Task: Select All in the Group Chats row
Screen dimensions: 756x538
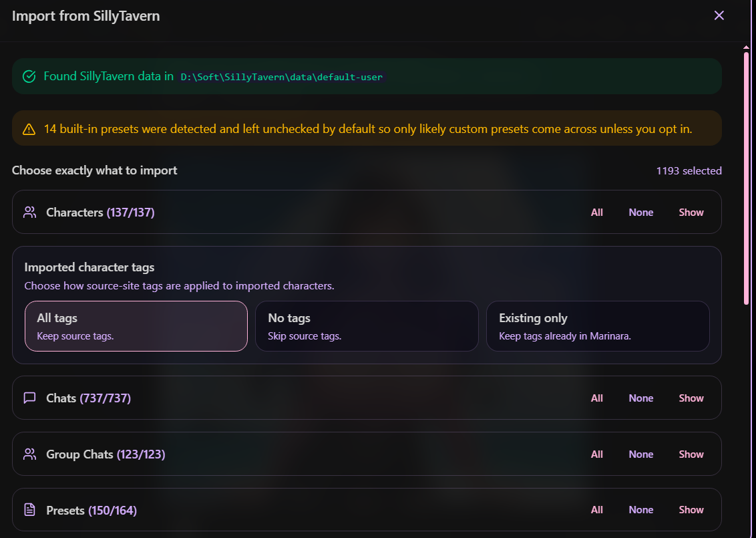Action: (597, 454)
